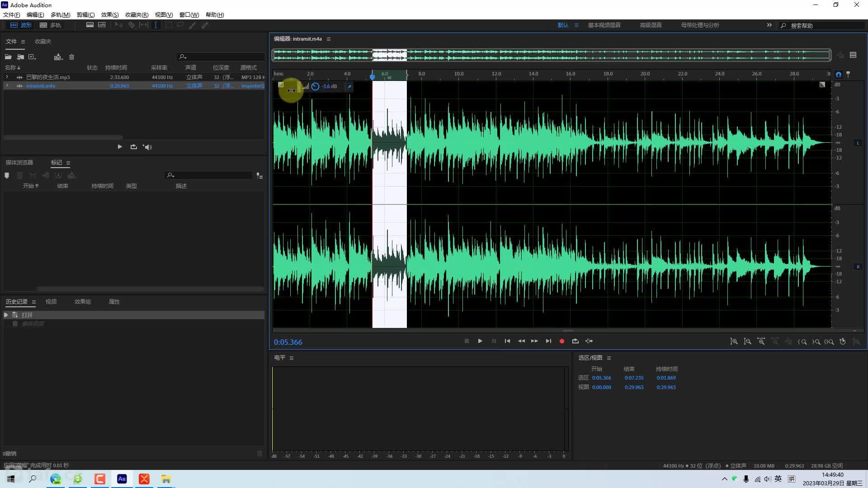Select the Time Selection tool
The height and width of the screenshot is (488, 868).
156,25
